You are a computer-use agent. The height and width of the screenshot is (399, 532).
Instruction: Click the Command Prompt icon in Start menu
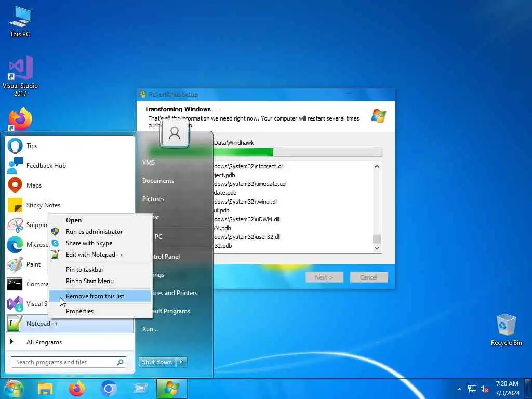[x=15, y=284]
